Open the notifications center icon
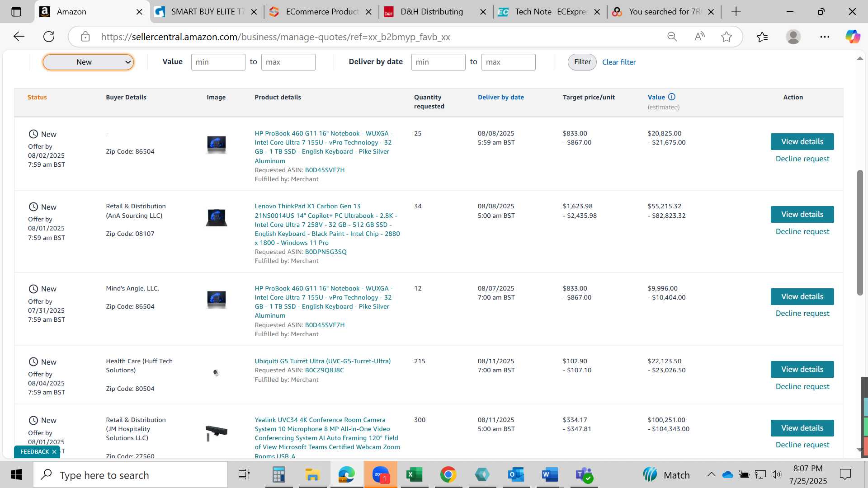This screenshot has width=868, height=488. [x=845, y=474]
